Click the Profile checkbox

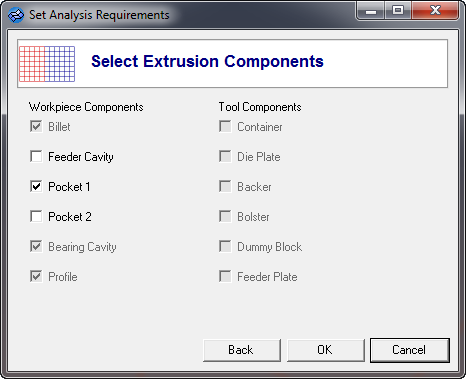coord(36,276)
